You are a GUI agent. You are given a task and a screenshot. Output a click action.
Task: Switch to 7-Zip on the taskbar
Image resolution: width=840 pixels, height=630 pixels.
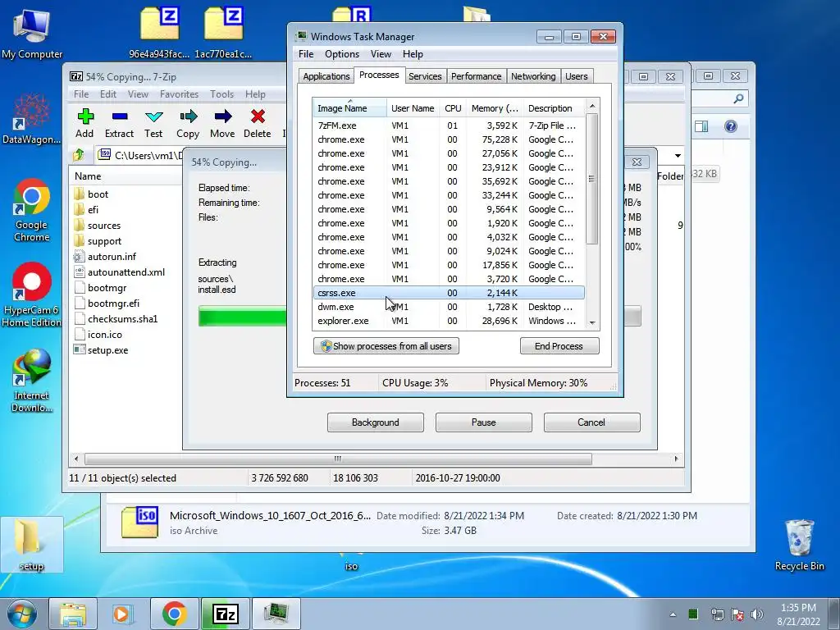[x=225, y=614]
